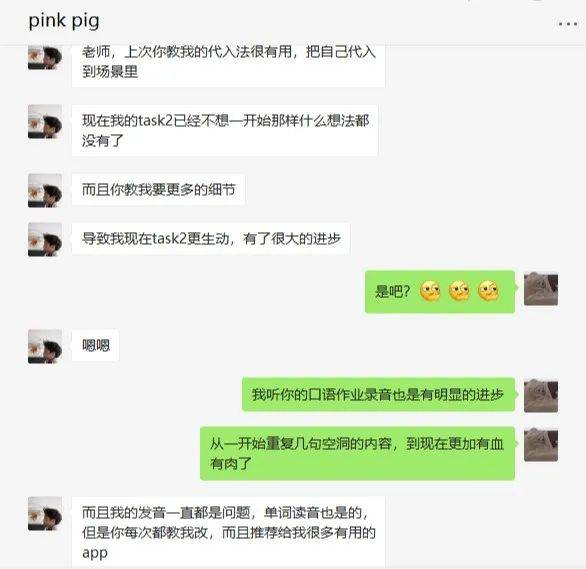The width and height of the screenshot is (586, 569).
Task: Click the message 老师，上次你教我的代入法很有用
Action: pos(228,64)
